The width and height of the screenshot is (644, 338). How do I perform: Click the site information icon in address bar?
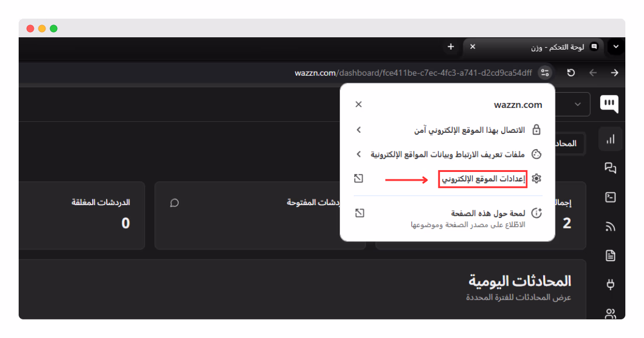[x=545, y=73]
